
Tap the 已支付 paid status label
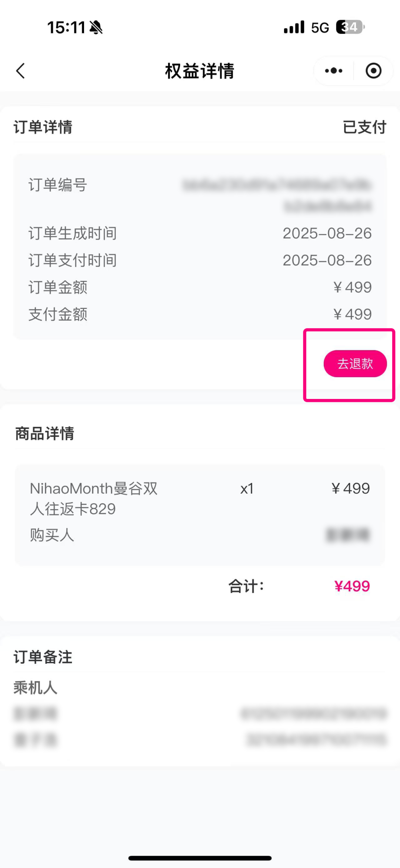coord(364,127)
